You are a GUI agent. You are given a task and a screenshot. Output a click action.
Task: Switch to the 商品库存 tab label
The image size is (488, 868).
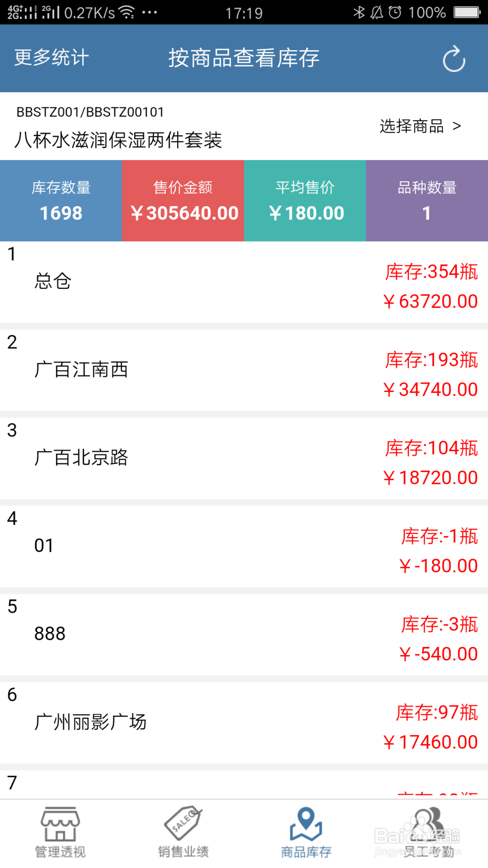(306, 852)
